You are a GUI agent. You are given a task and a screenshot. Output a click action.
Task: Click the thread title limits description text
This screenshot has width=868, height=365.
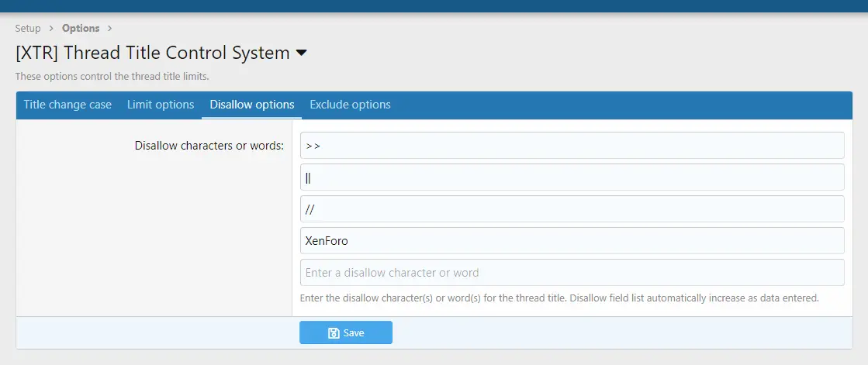(112, 76)
